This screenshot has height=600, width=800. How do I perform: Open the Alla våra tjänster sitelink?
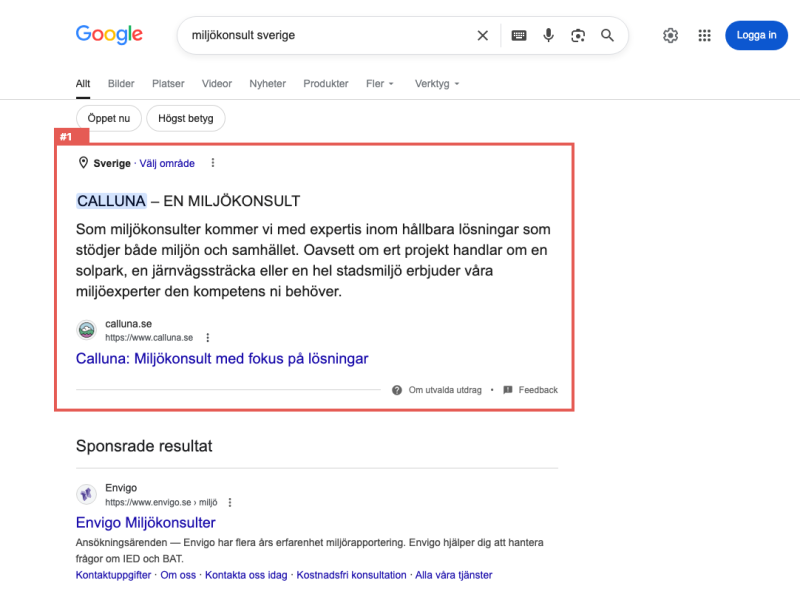(x=454, y=575)
